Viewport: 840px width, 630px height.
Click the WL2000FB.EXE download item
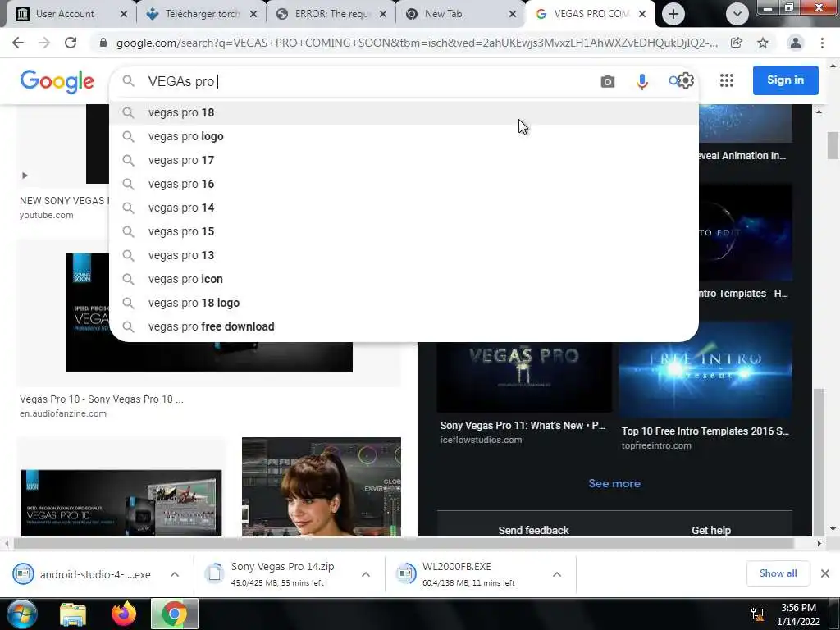(467, 574)
